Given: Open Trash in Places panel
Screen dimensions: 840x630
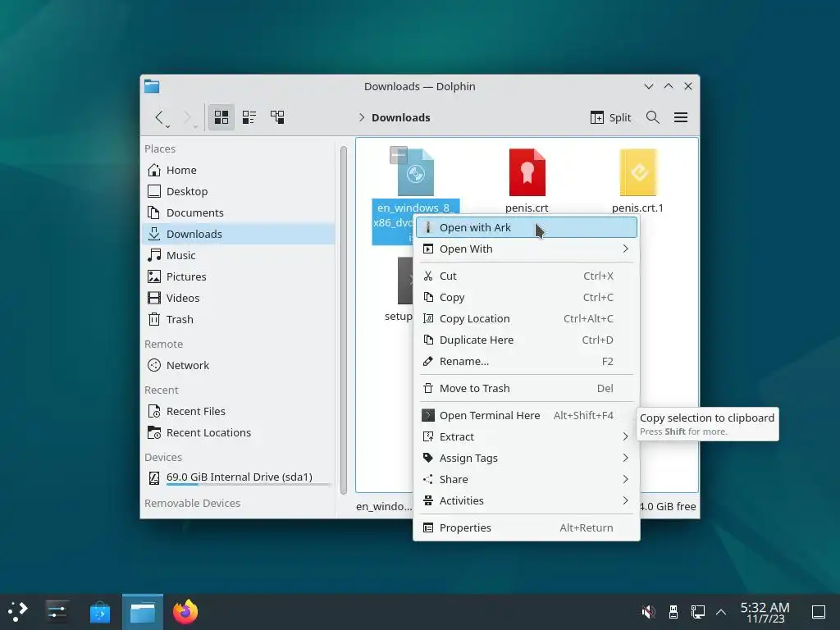Looking at the screenshot, I should (239, 319).
